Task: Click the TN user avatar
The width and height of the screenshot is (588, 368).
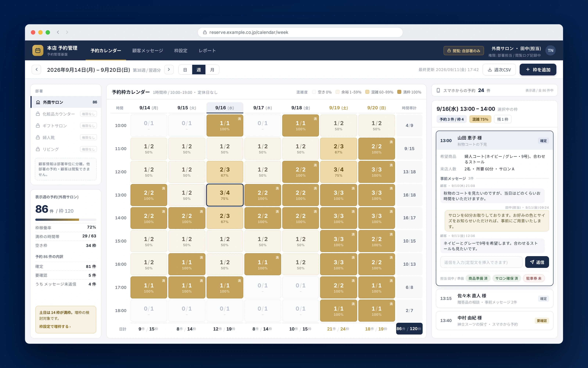Action: click(x=550, y=50)
